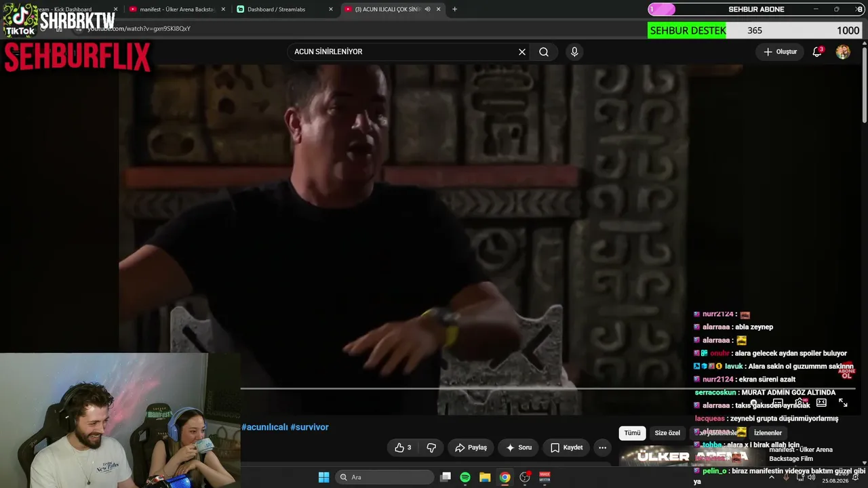The height and width of the screenshot is (488, 868).
Task: Open Spotify from the taskbar
Action: click(465, 477)
